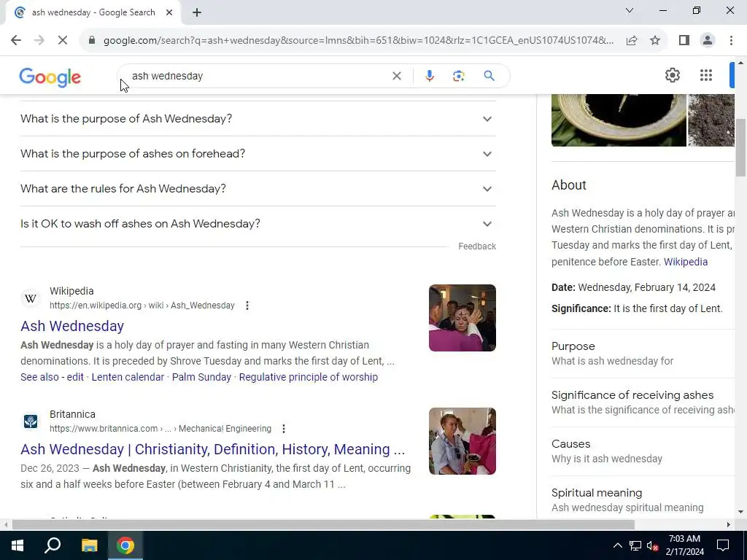This screenshot has height=560, width=747.
Task: Open the notification center
Action: pos(723,545)
